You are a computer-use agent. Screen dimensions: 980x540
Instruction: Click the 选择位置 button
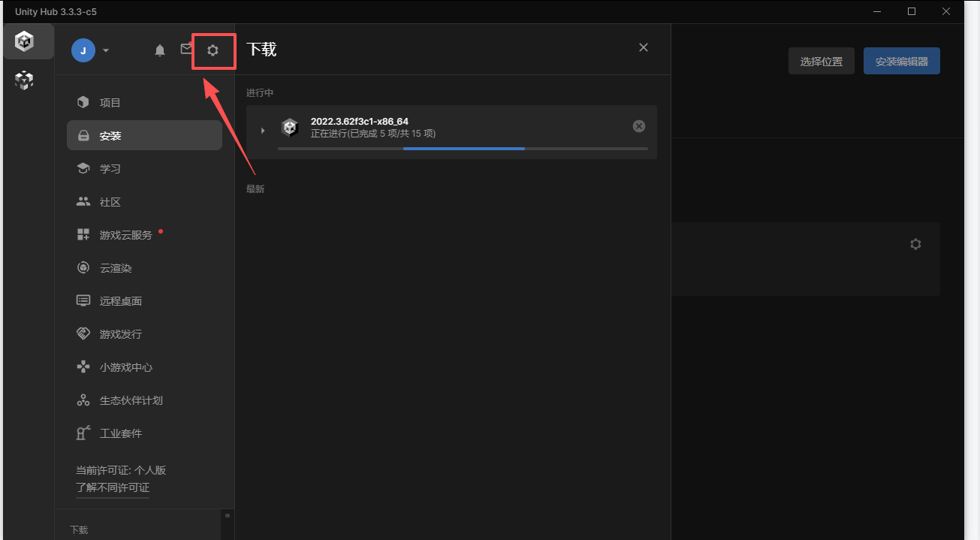click(x=822, y=62)
